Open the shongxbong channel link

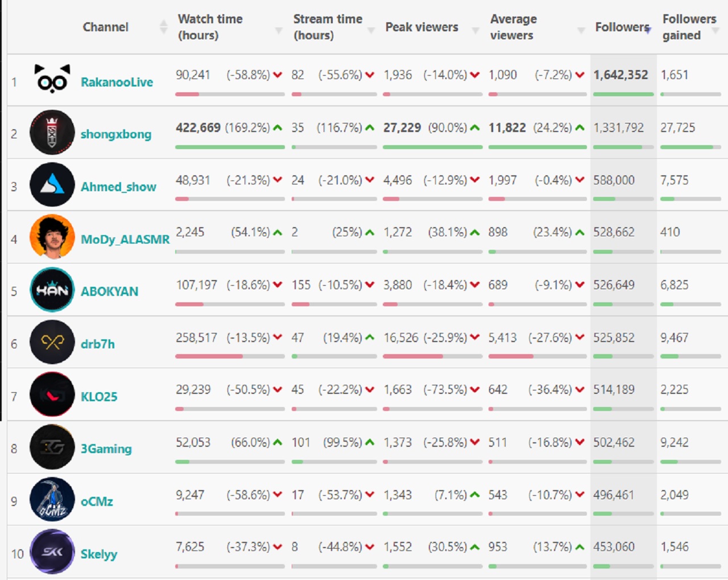[x=116, y=134]
